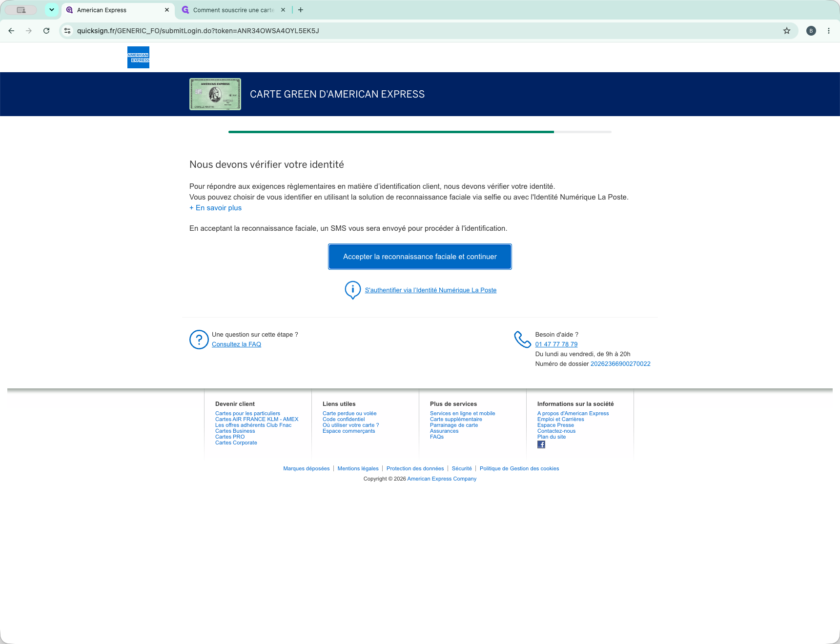Open the Cartes Business footer link

pyautogui.click(x=235, y=431)
